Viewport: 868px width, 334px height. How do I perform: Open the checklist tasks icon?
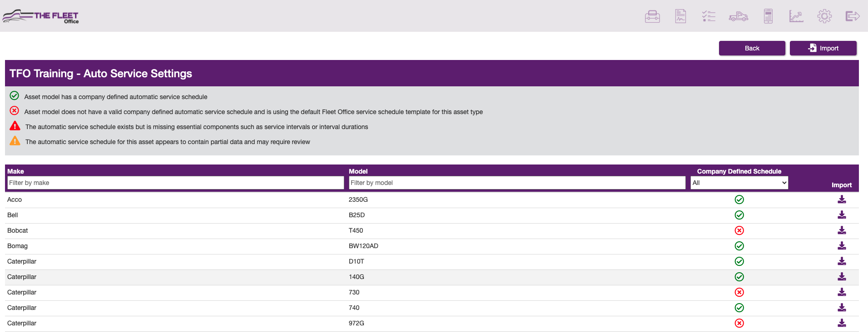[709, 16]
